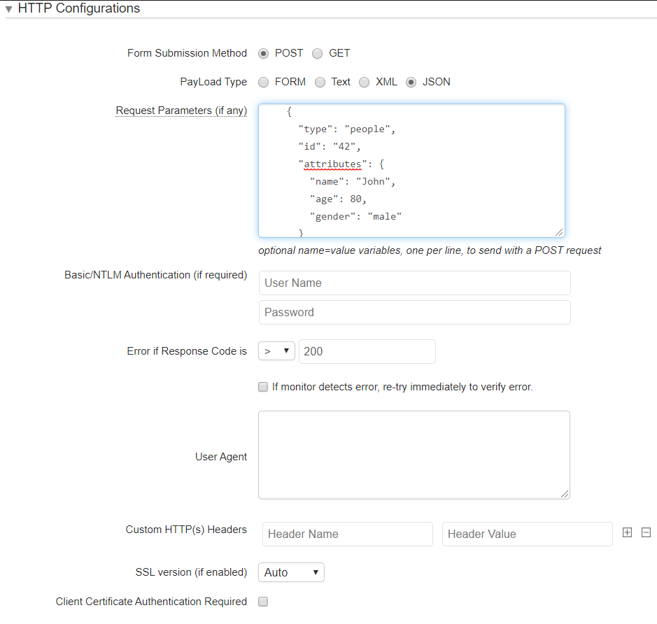
Task: Choose JSON payload type
Action: pyautogui.click(x=411, y=82)
